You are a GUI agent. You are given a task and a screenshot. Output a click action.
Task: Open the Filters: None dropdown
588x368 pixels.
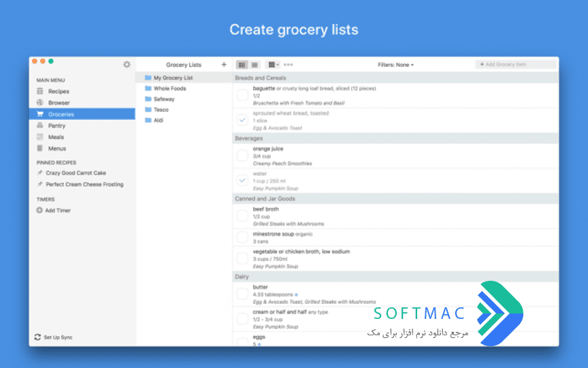pyautogui.click(x=395, y=65)
